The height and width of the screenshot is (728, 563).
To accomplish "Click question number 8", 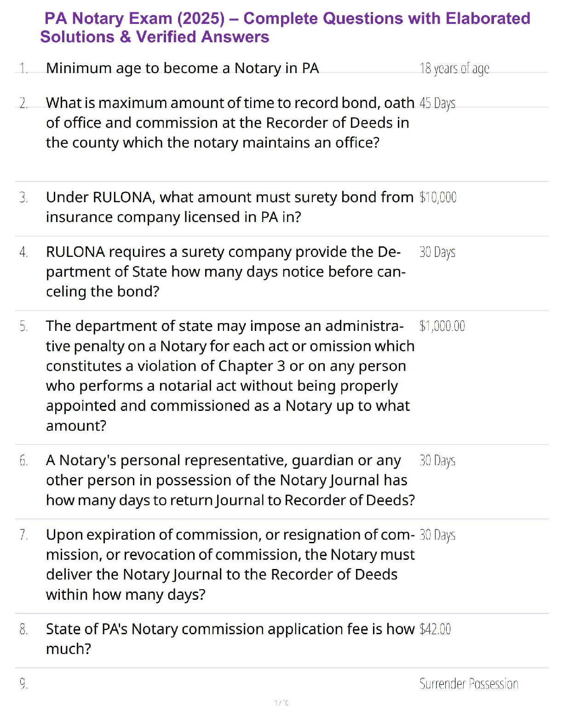I will pos(23,629).
